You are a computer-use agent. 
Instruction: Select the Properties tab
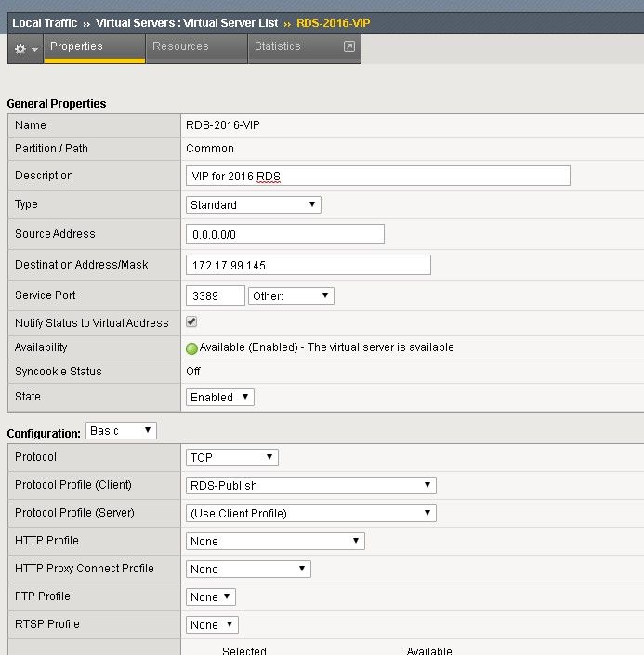tap(76, 46)
